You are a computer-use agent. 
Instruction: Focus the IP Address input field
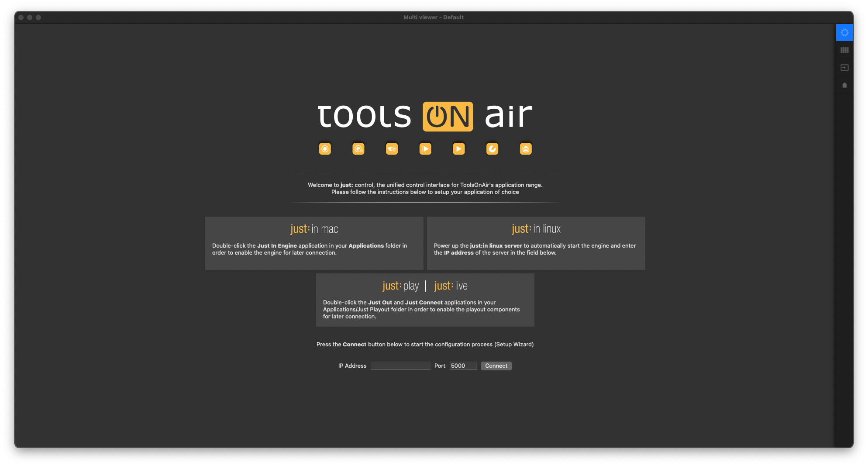(x=400, y=366)
